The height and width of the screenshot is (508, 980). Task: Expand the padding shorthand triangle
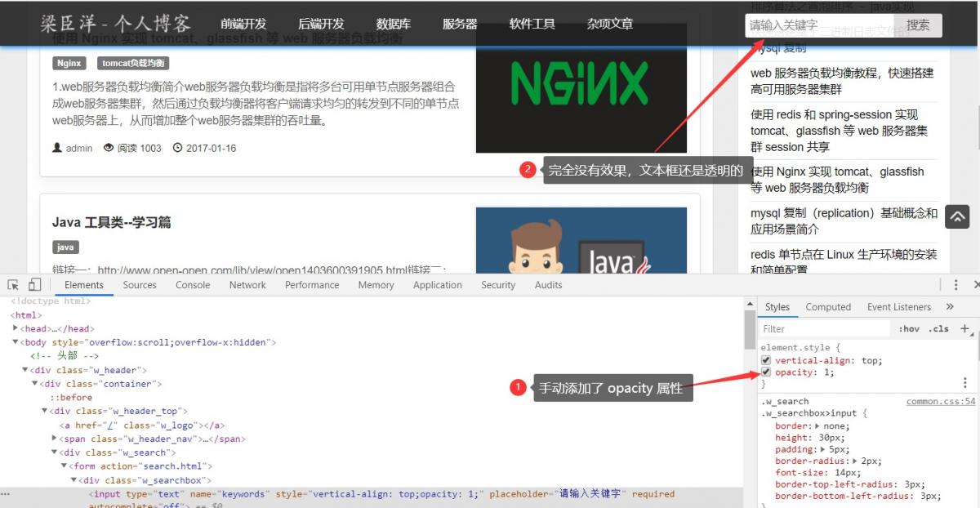pyautogui.click(x=822, y=450)
